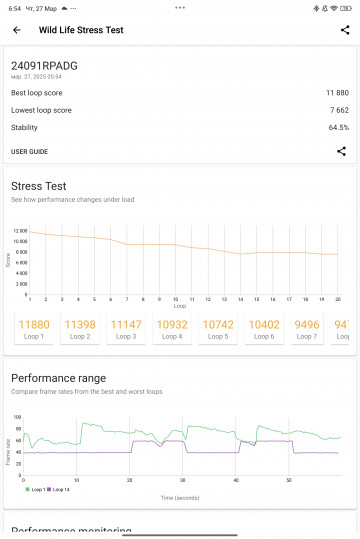Select the Loop 6 score card
Image resolution: width=360 pixels, height=539 pixels.
(x=264, y=329)
